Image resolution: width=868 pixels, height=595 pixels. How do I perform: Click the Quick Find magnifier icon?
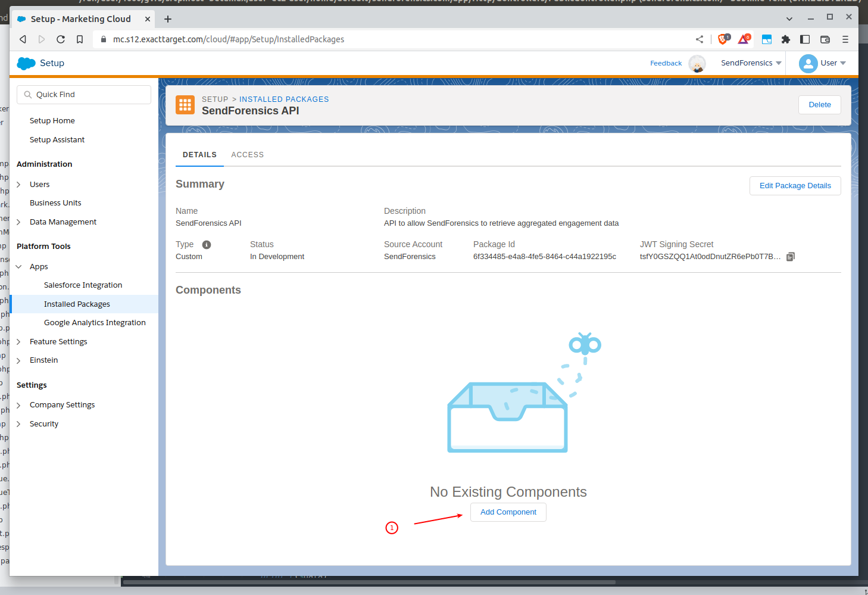click(28, 95)
